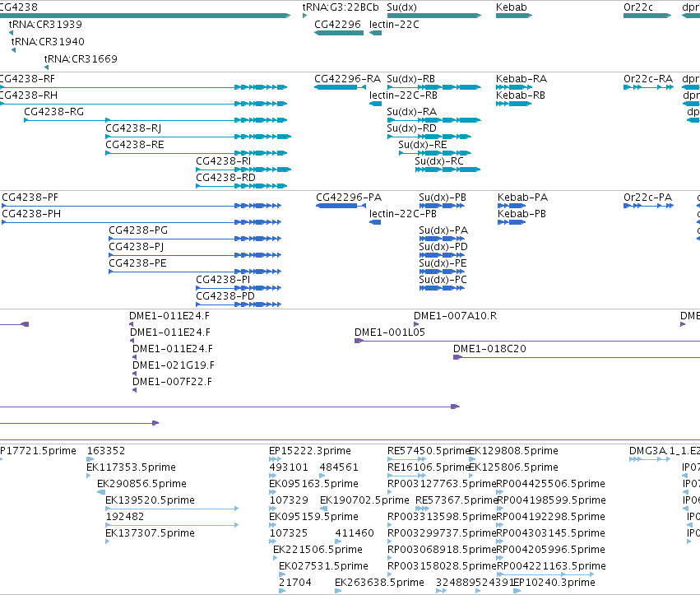Select the CG4238-RG transcript label
Screen dimensions: 700x595
[x=53, y=112]
